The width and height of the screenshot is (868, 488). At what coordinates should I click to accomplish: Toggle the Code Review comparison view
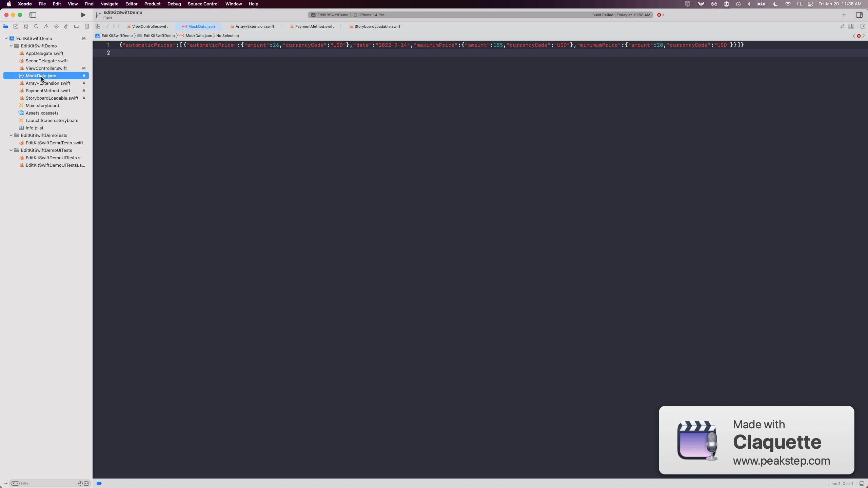coord(842,26)
